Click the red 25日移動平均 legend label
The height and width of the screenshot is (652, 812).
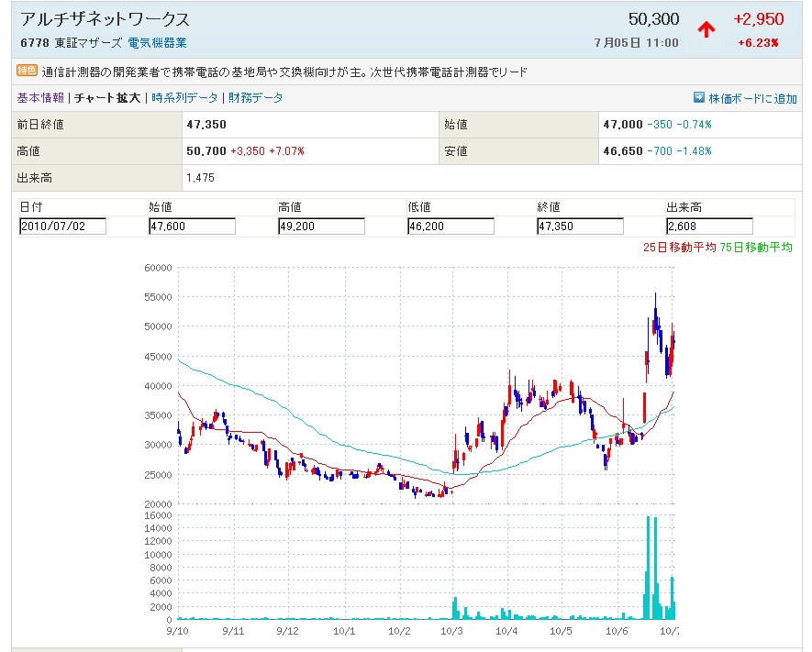[679, 247]
